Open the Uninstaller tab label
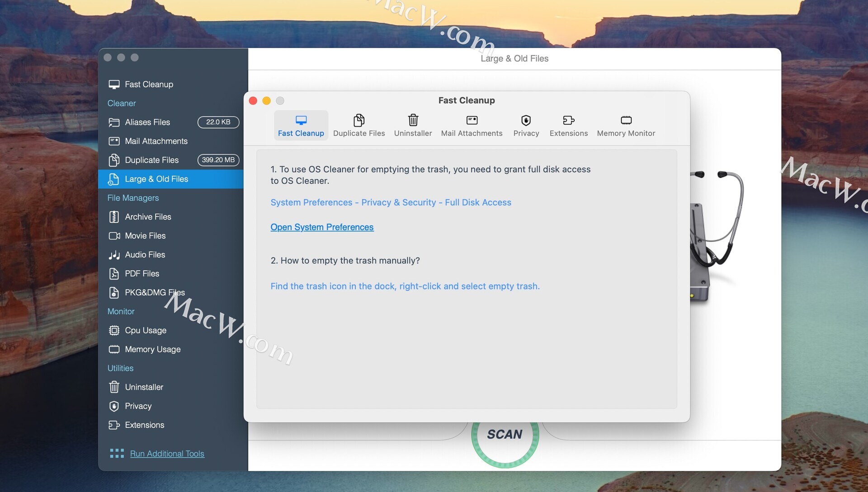The height and width of the screenshot is (492, 868). 413,133
